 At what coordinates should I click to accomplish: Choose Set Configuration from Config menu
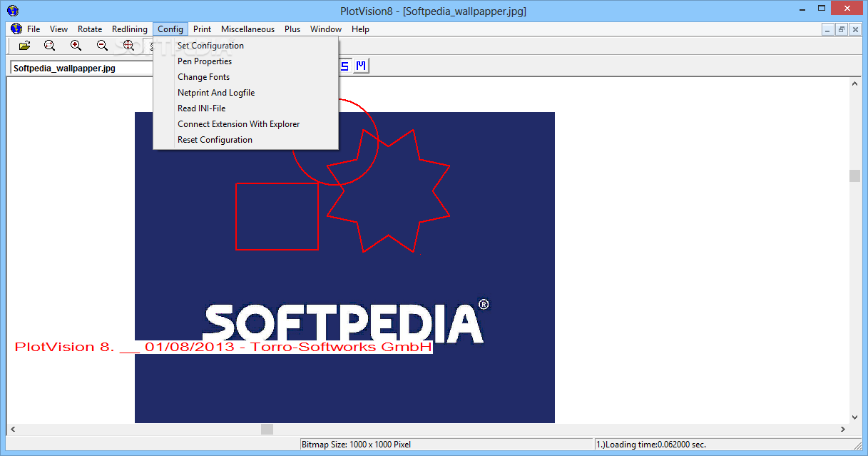coord(245,46)
